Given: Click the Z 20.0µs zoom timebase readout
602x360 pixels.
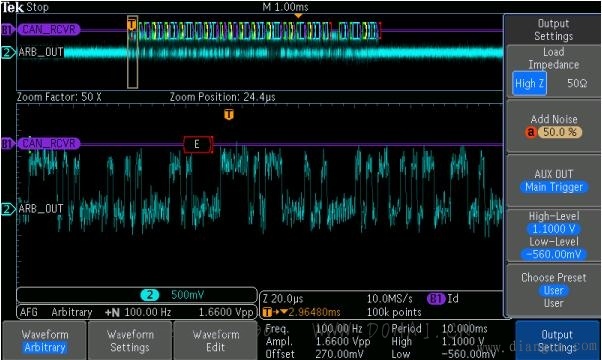Looking at the screenshot, I should pyautogui.click(x=283, y=298).
